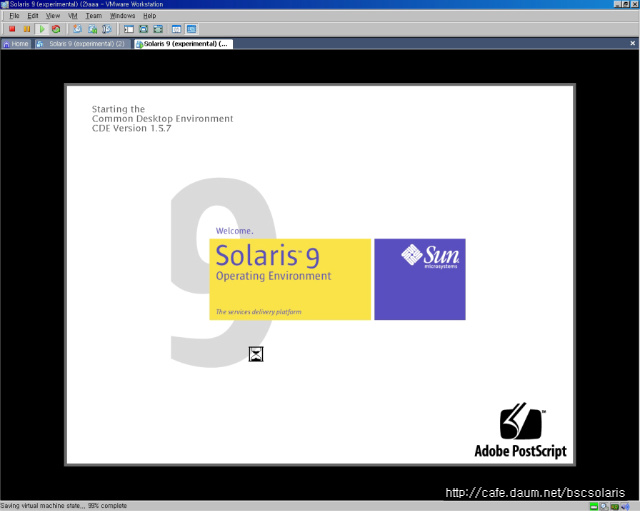Open the View menu
Image resolution: width=640 pixels, height=511 pixels.
click(x=53, y=16)
